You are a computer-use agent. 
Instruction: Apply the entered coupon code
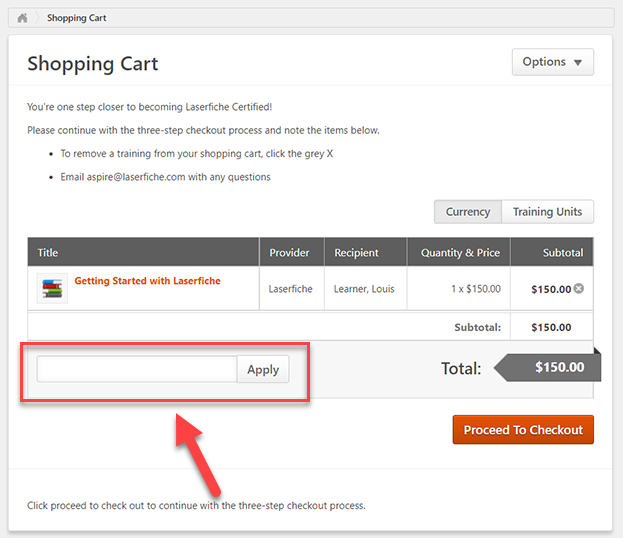[x=263, y=369]
